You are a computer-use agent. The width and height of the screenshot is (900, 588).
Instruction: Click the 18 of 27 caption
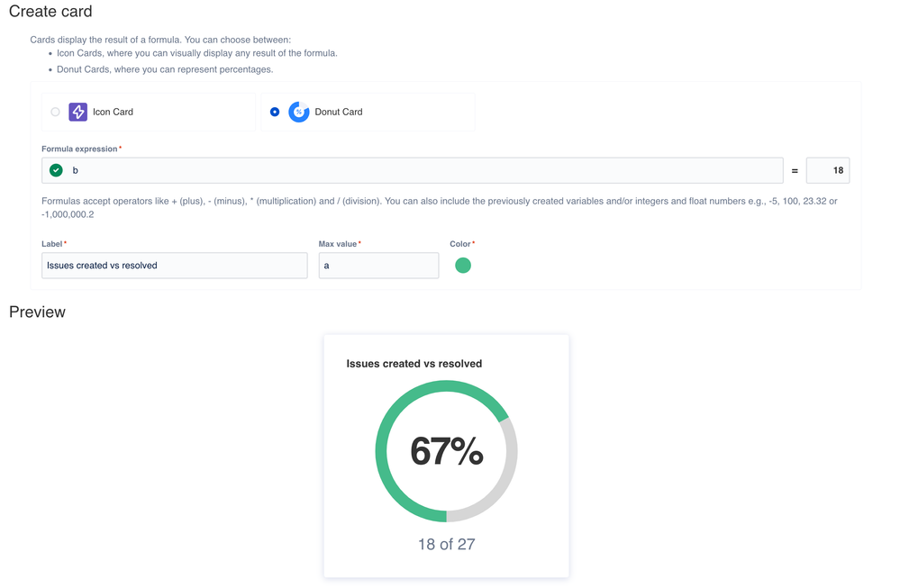tap(447, 544)
